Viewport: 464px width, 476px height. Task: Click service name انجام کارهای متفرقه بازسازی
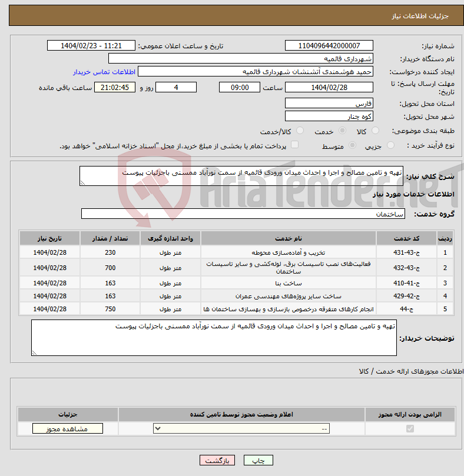tap(289, 309)
